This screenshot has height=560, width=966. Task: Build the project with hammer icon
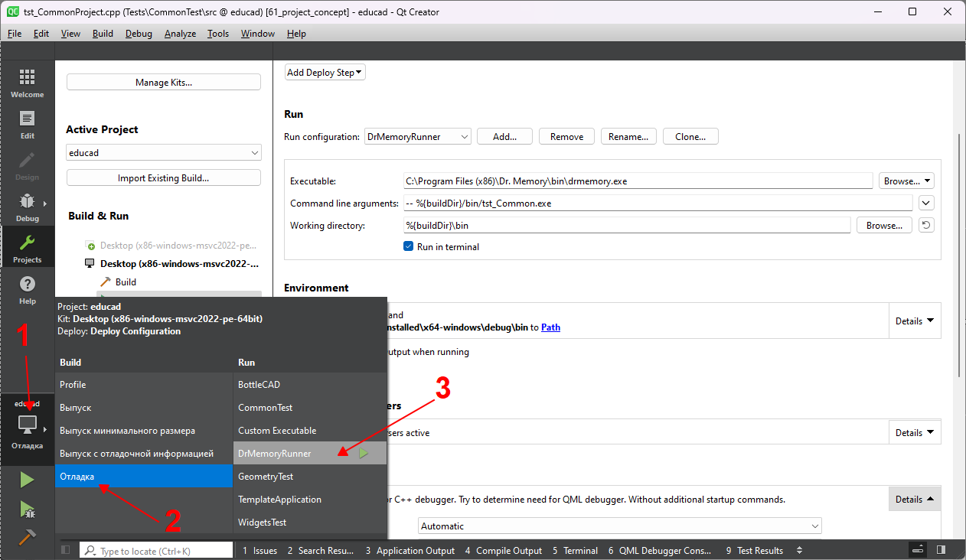pyautogui.click(x=28, y=537)
